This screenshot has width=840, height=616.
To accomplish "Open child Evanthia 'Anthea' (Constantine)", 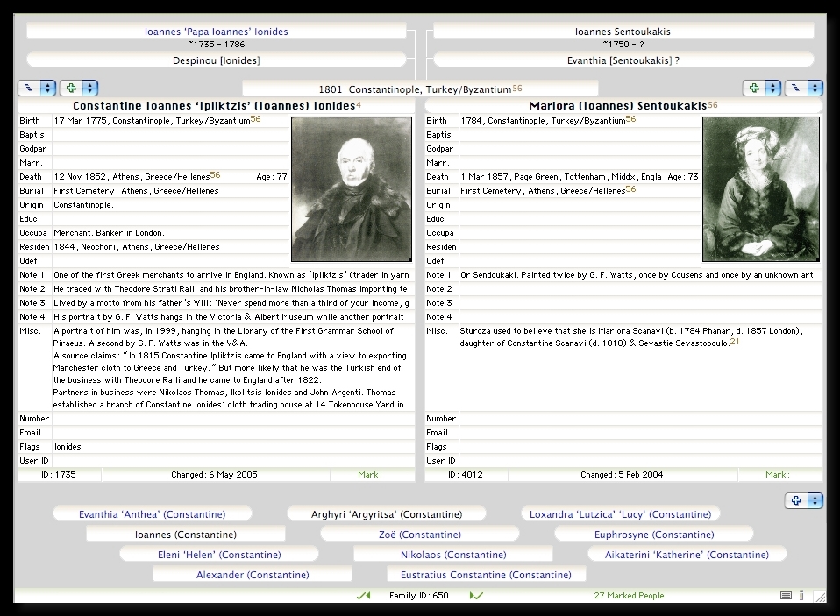I will 152,514.
